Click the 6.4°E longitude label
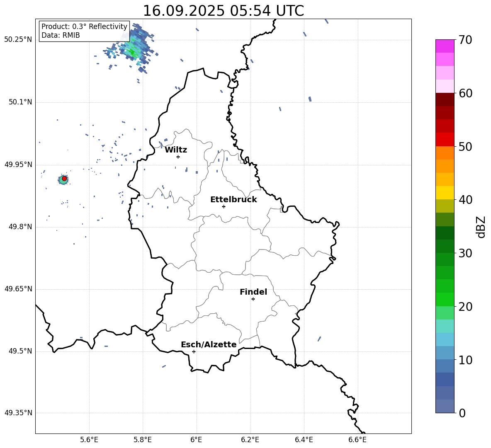This screenshot has width=491, height=448. [304, 440]
